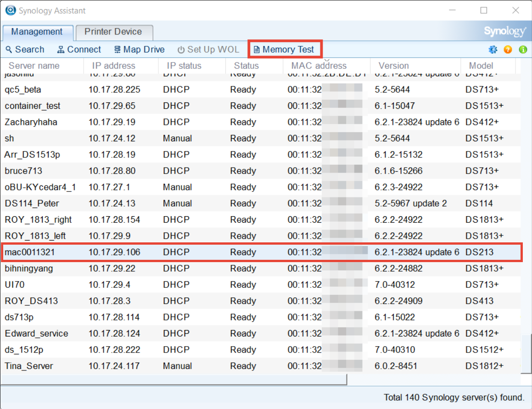Click version 6.1-15047

395,106
